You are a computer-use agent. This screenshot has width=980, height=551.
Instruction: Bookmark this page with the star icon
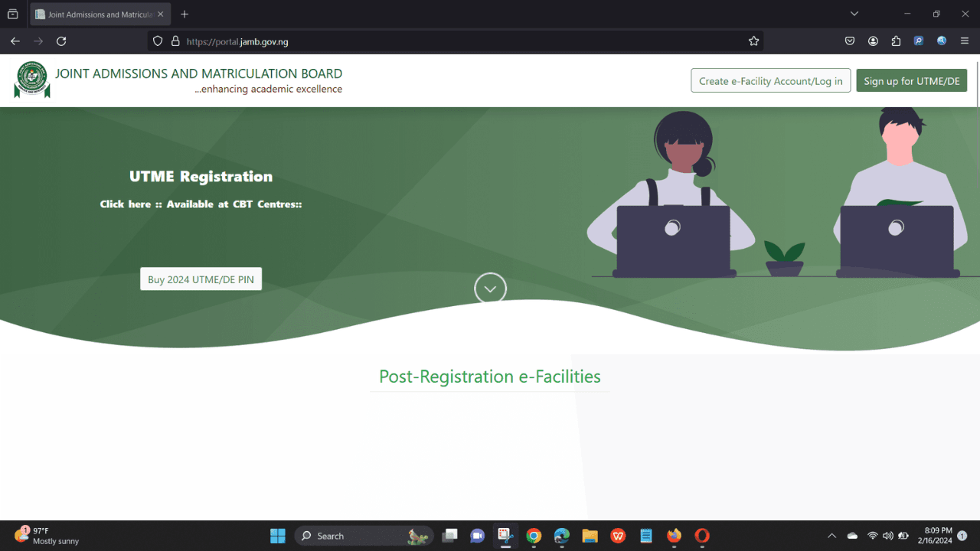click(x=753, y=41)
